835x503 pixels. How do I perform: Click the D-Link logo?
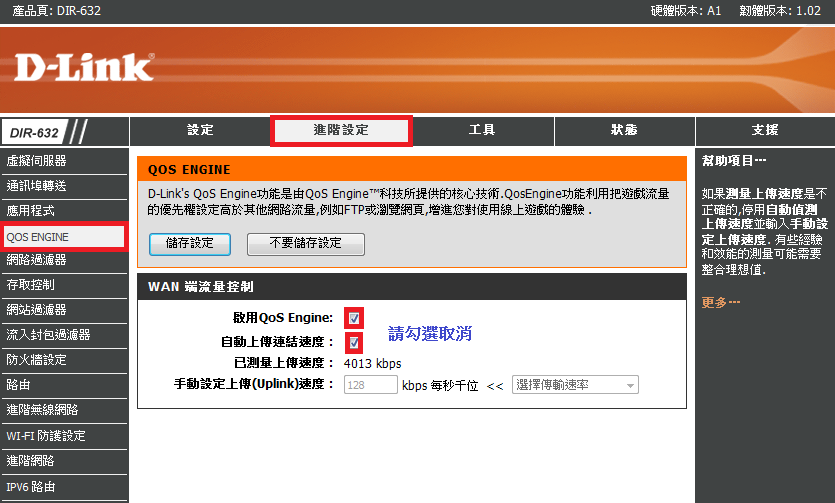84,67
